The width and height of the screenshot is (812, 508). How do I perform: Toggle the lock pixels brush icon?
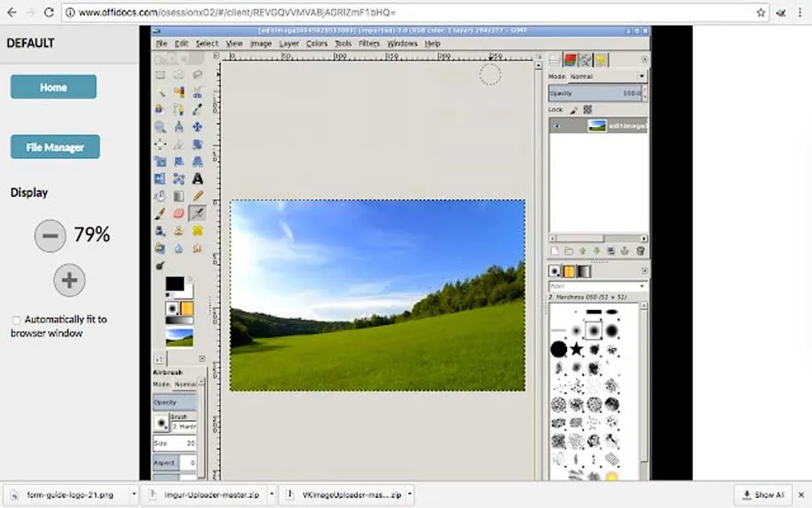pyautogui.click(x=573, y=109)
